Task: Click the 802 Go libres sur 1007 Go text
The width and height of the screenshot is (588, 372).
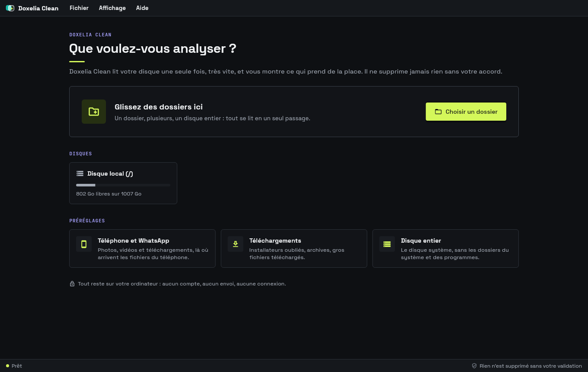Action: pyautogui.click(x=109, y=194)
